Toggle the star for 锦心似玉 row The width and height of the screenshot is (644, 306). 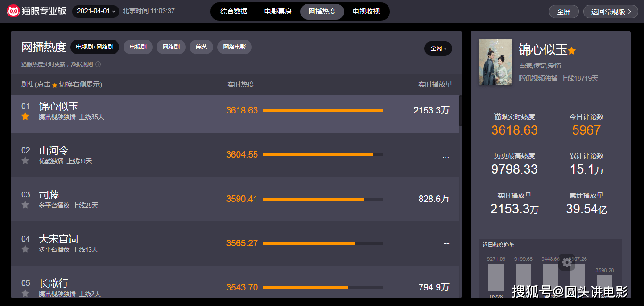25,116
